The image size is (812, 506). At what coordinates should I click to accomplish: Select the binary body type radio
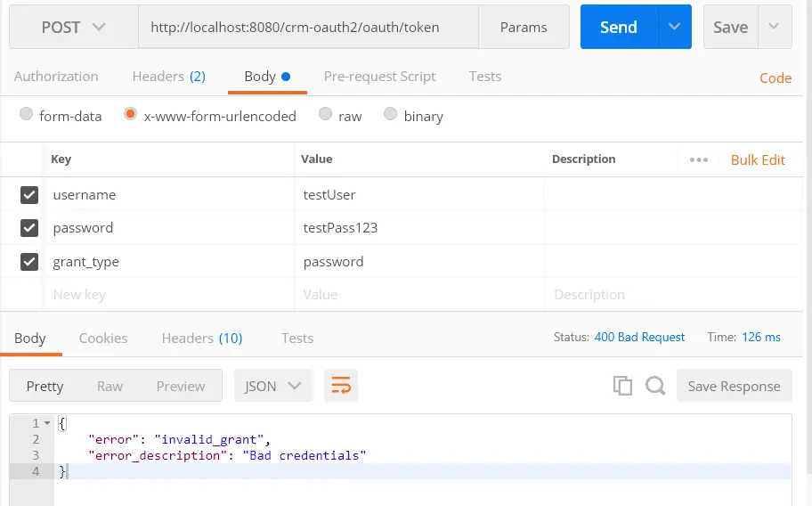click(391, 114)
